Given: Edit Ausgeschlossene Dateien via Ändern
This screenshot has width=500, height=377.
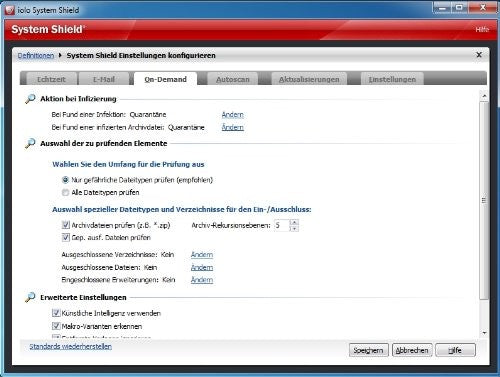Looking at the screenshot, I should (x=202, y=267).
